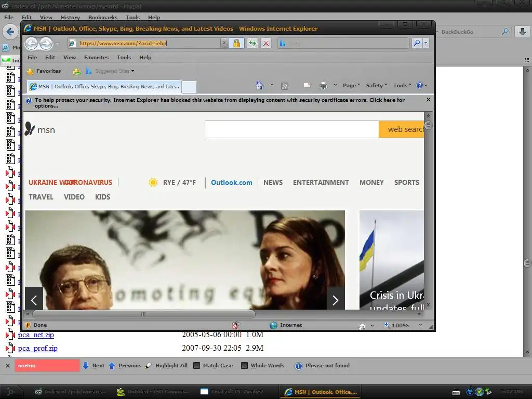The image size is (532, 399).
Task: Open IE Favorites menu
Action: coord(96,57)
